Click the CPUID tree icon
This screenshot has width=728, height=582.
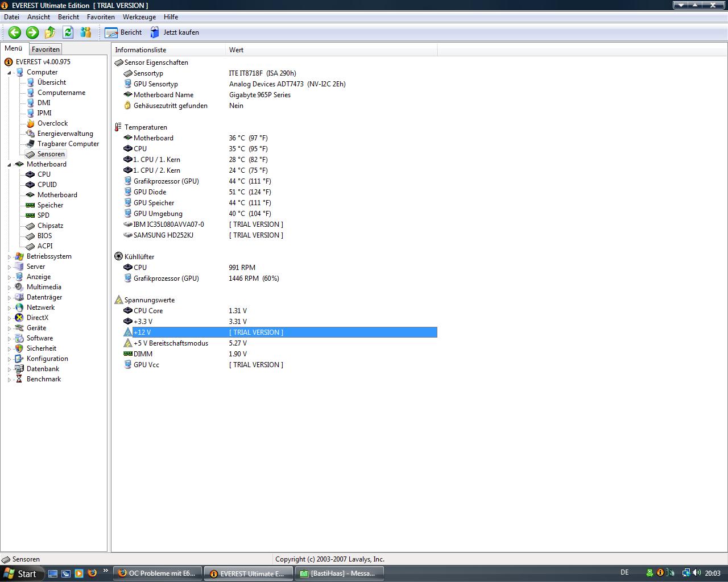click(x=30, y=185)
